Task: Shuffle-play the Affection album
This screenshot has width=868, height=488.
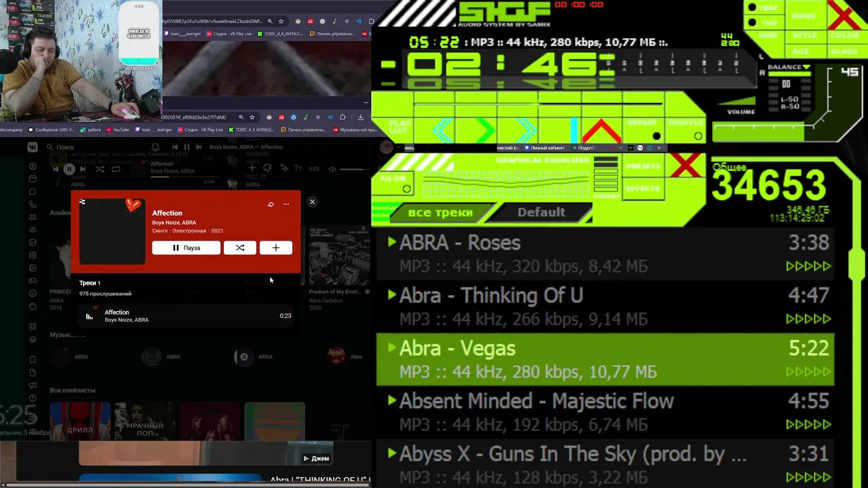Action: 240,248
